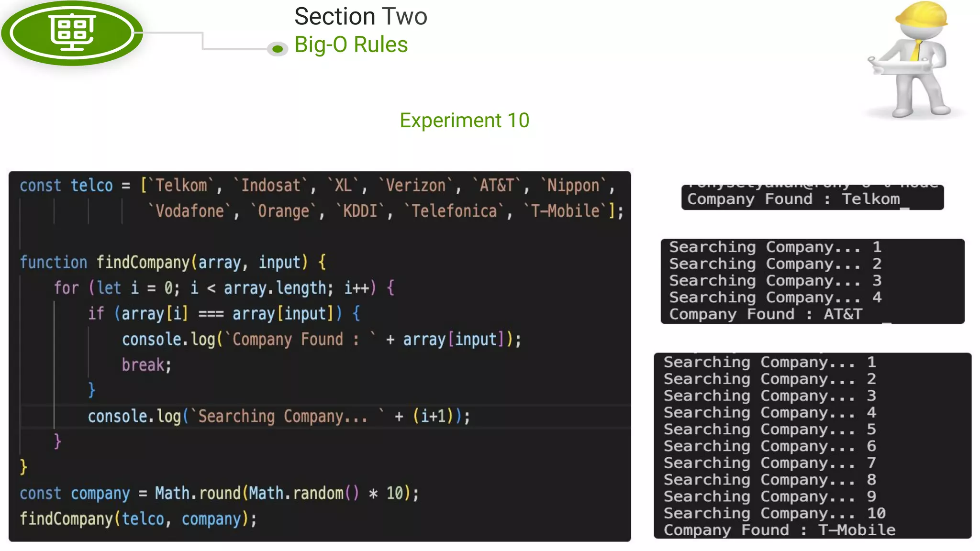Click the if array[i] comparison line
Image resolution: width=980 pixels, height=551 pixels.
tap(223, 314)
